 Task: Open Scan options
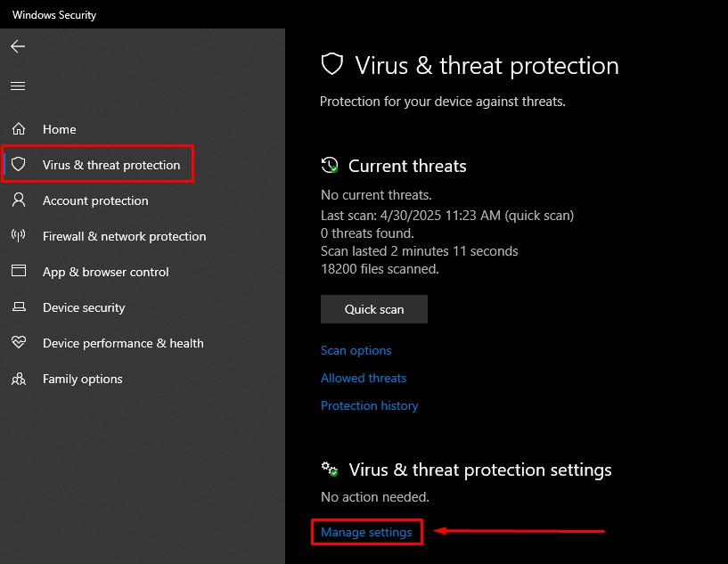pos(356,350)
